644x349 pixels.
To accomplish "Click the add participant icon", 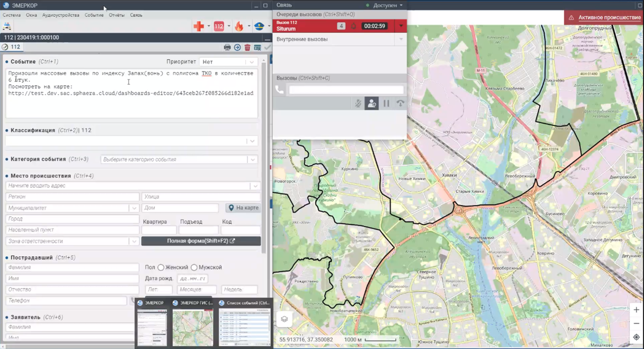I will click(x=371, y=103).
